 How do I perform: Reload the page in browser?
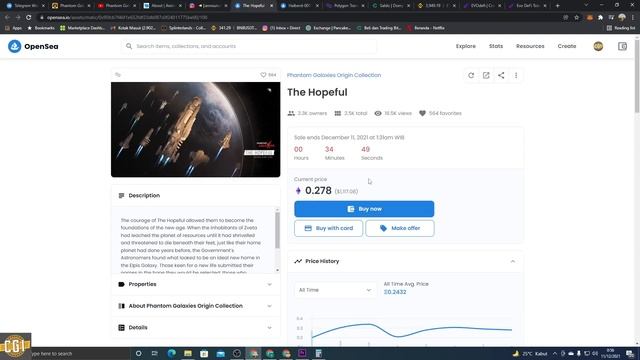[x=29, y=18]
